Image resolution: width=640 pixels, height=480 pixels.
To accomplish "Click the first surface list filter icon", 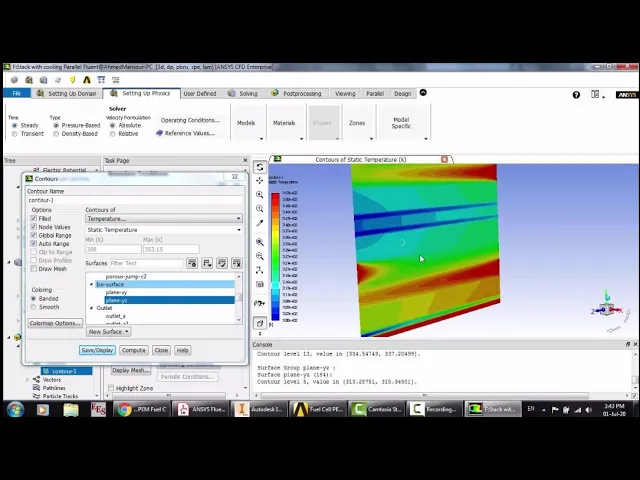I will (192, 263).
